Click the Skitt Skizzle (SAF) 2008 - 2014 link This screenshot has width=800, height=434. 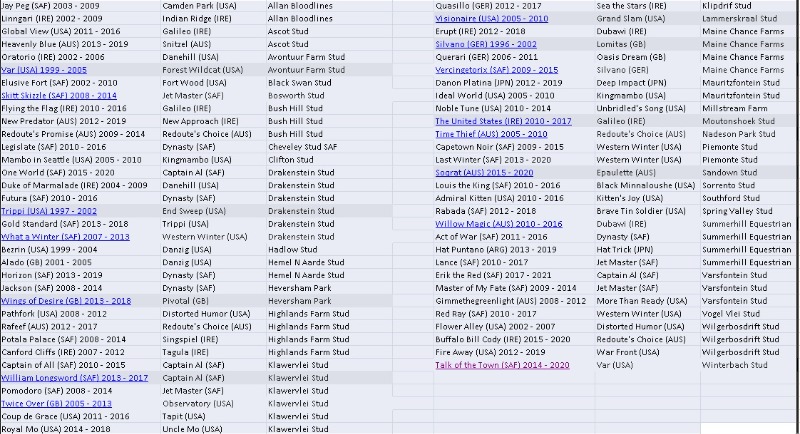coord(59,95)
